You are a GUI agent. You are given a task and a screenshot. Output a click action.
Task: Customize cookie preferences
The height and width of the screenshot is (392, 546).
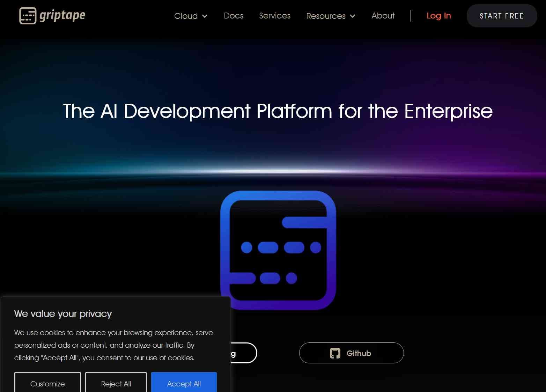coord(47,382)
